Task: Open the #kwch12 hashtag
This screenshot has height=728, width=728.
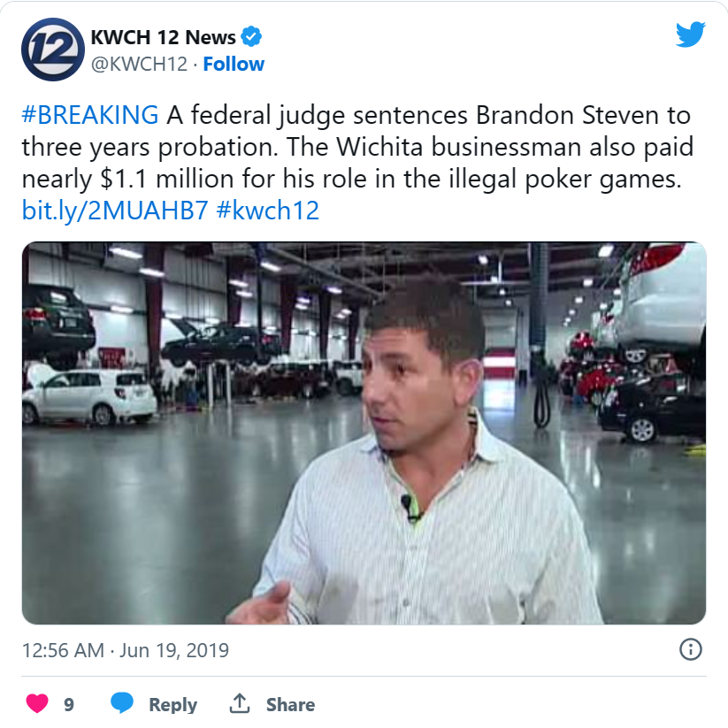Action: 267,211
